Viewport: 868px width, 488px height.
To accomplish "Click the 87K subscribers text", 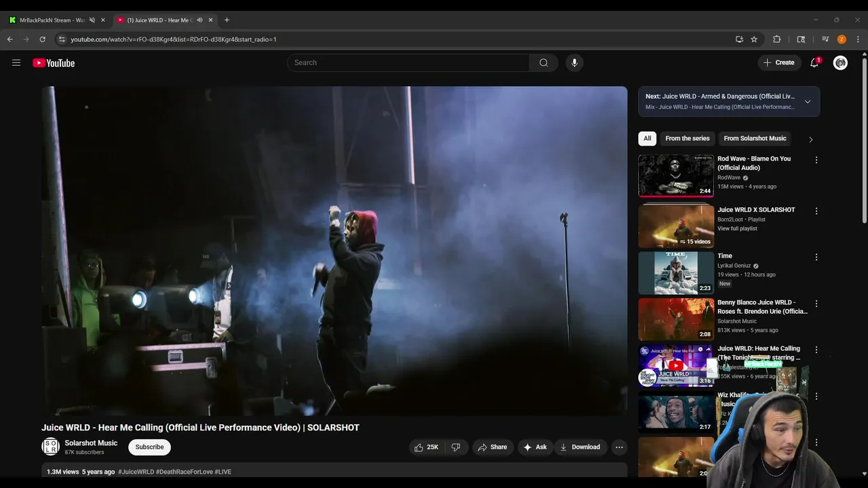I will [84, 452].
